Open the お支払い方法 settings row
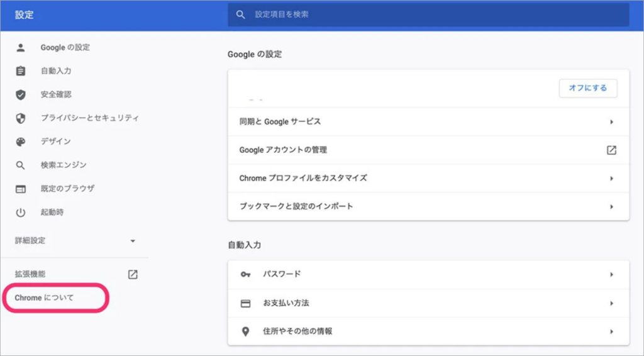Viewport: 644px width, 356px height. pyautogui.click(x=428, y=303)
